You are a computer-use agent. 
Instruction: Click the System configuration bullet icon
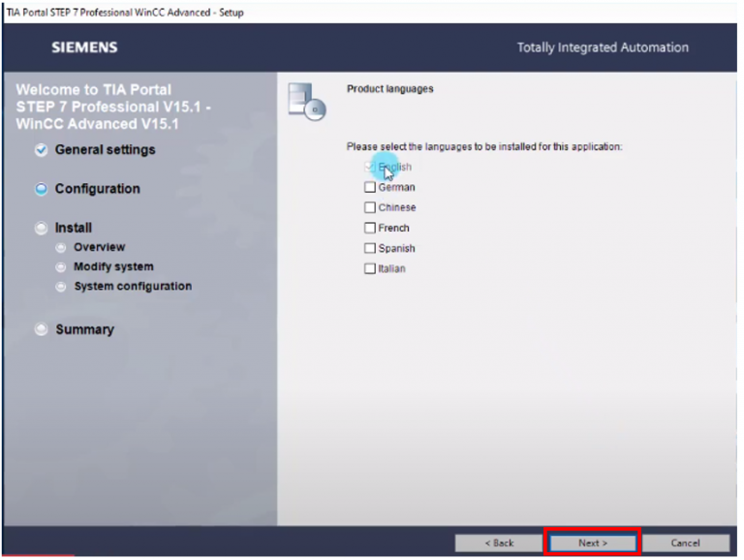pos(61,287)
